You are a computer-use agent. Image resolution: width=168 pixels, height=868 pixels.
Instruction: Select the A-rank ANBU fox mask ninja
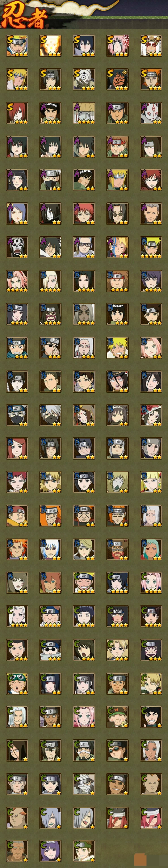(151, 113)
